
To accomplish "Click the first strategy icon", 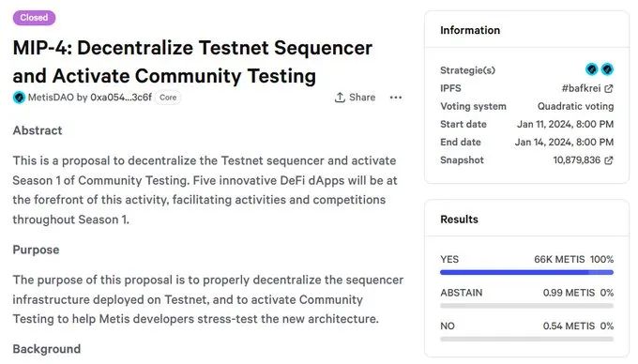I will coord(592,69).
